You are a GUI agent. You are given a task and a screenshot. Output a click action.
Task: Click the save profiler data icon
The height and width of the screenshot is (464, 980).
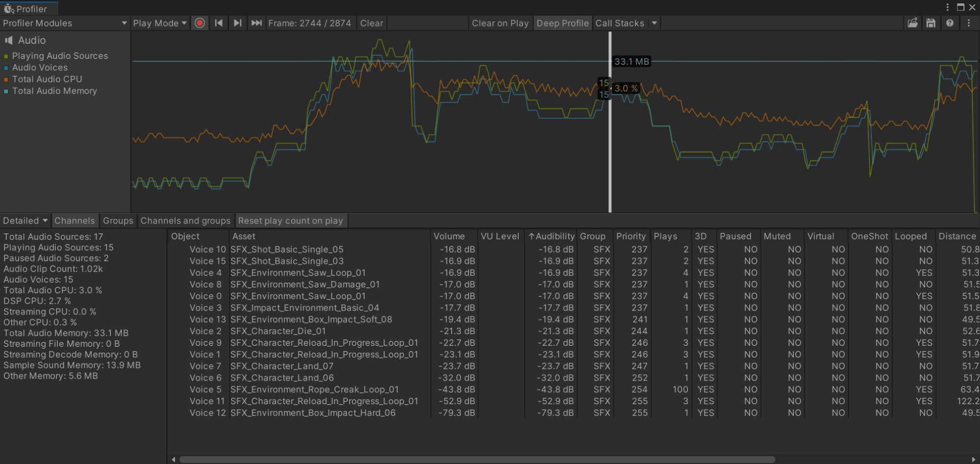[931, 23]
